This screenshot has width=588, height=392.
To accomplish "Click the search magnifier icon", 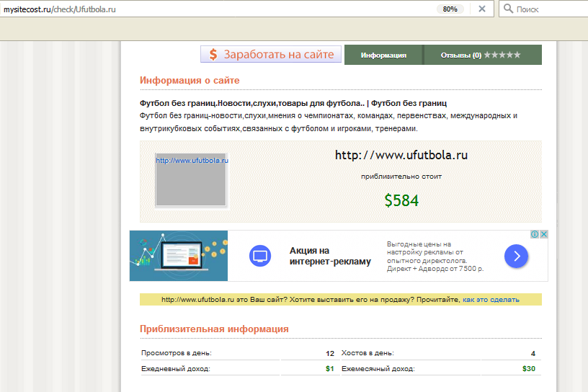I will pos(508,9).
